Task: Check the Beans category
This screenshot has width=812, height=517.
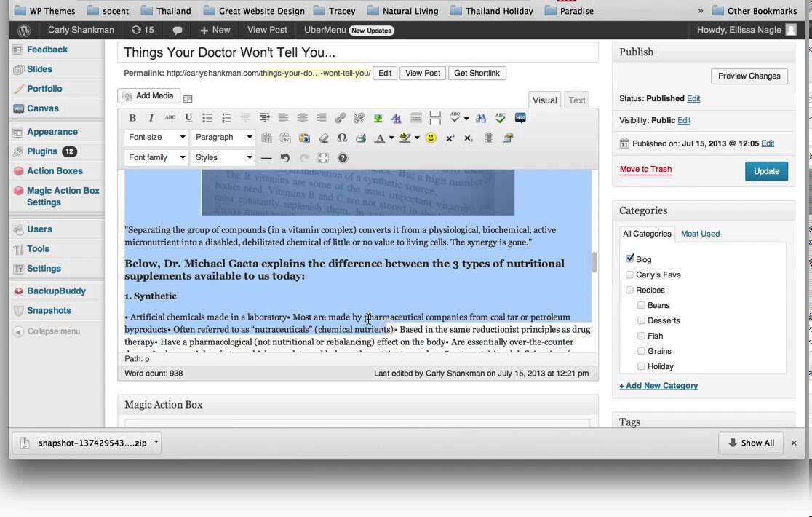Action: tap(641, 305)
